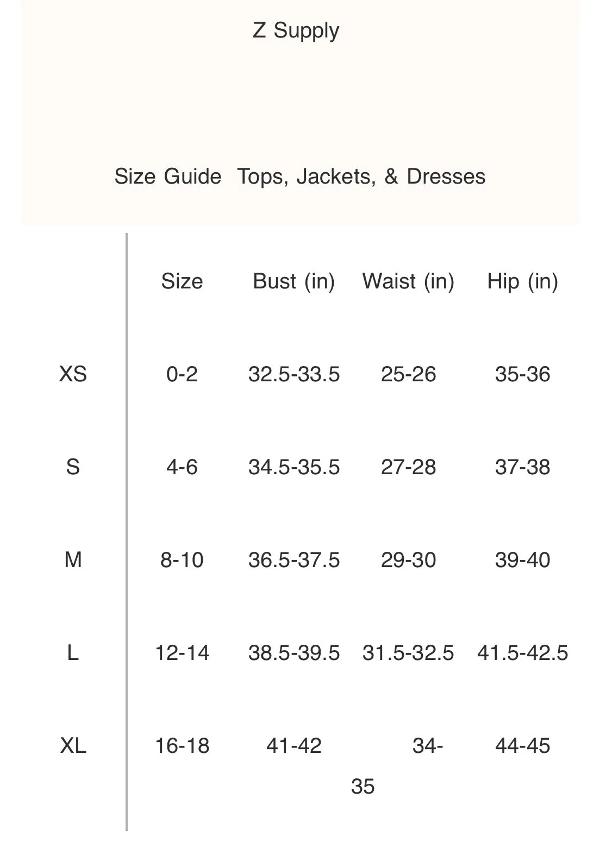606x868 pixels.
Task: Click the Waist (in) column header
Action: pos(408,281)
